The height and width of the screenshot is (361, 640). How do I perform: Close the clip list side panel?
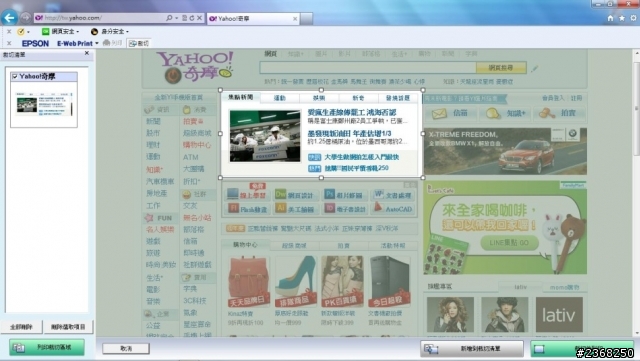[x=87, y=53]
